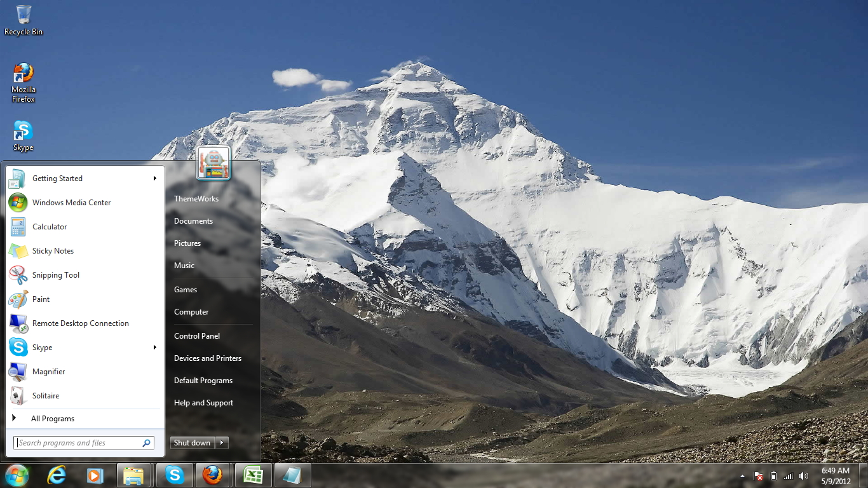Open Firefox from the taskbar
This screenshot has width=868, height=488.
(x=213, y=475)
